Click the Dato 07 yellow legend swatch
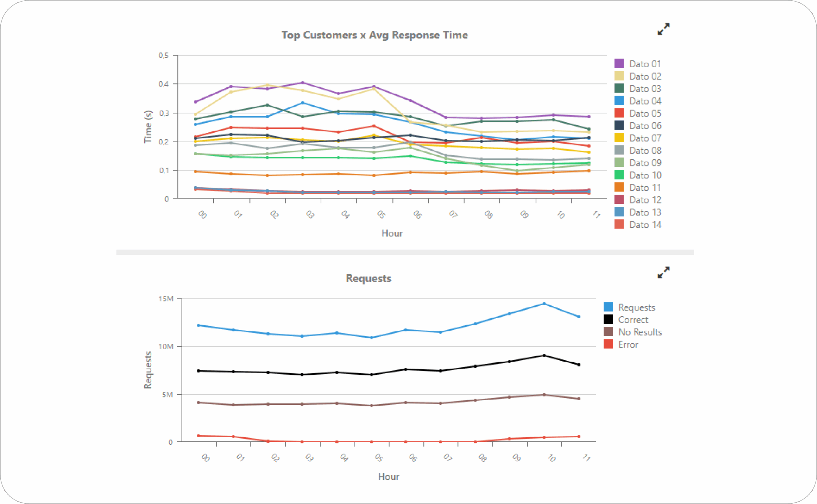 pos(619,138)
